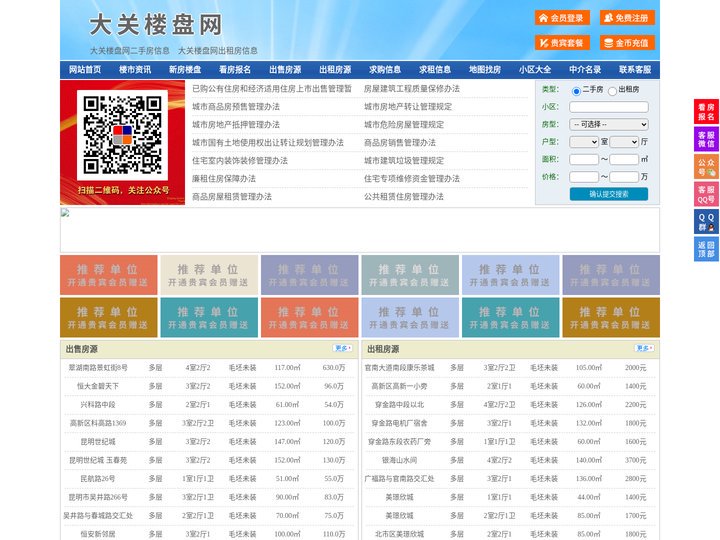Open 看房报名 navigation item
720x540 pixels.
235,70
